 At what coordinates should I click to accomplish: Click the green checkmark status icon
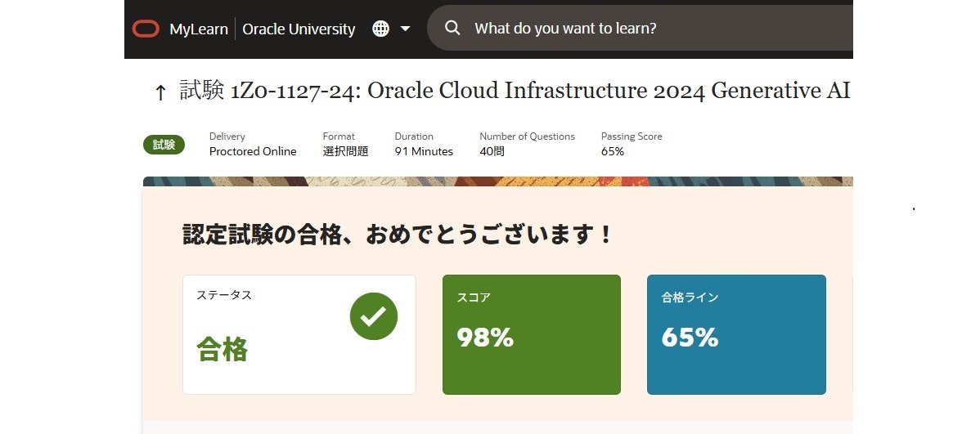(x=374, y=316)
